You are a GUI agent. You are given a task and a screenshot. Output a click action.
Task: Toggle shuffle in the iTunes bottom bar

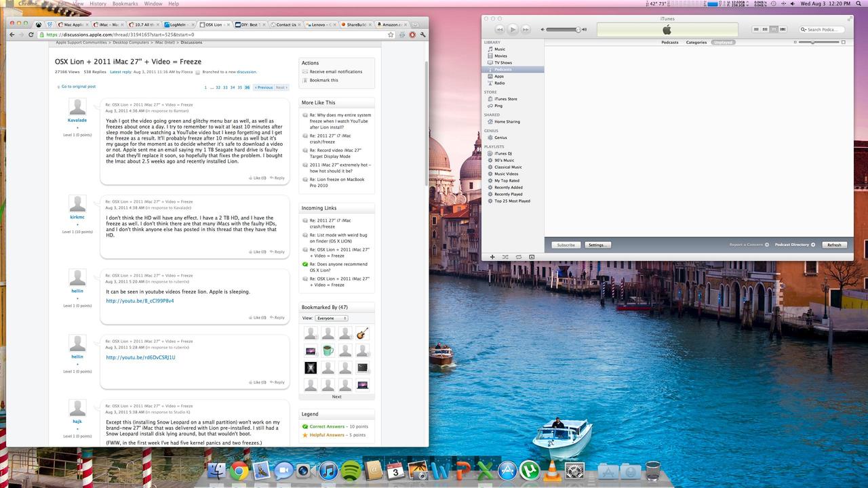coord(505,257)
